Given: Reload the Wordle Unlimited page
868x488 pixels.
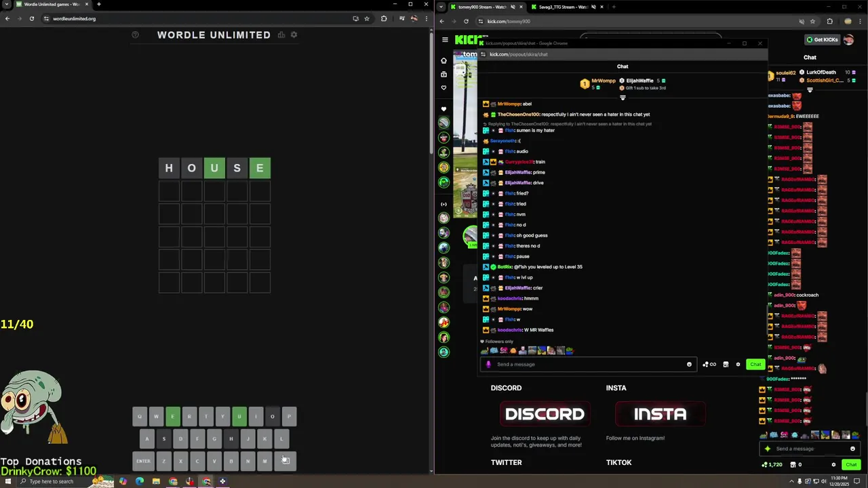Looking at the screenshot, I should [x=31, y=18].
